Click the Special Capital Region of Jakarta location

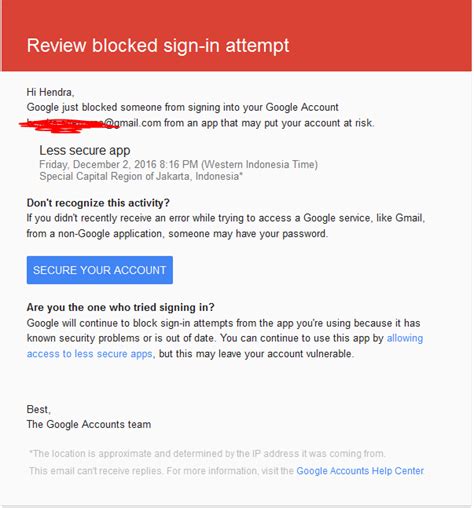click(141, 176)
